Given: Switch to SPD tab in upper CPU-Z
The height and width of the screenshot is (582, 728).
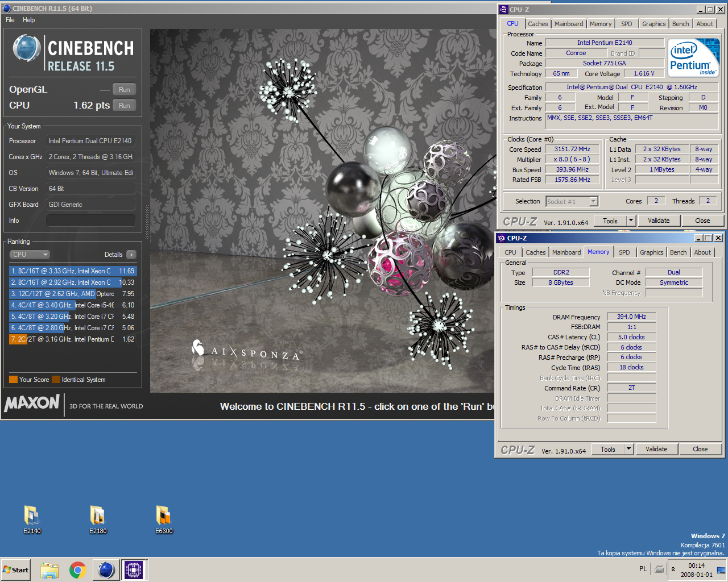Looking at the screenshot, I should pos(626,24).
